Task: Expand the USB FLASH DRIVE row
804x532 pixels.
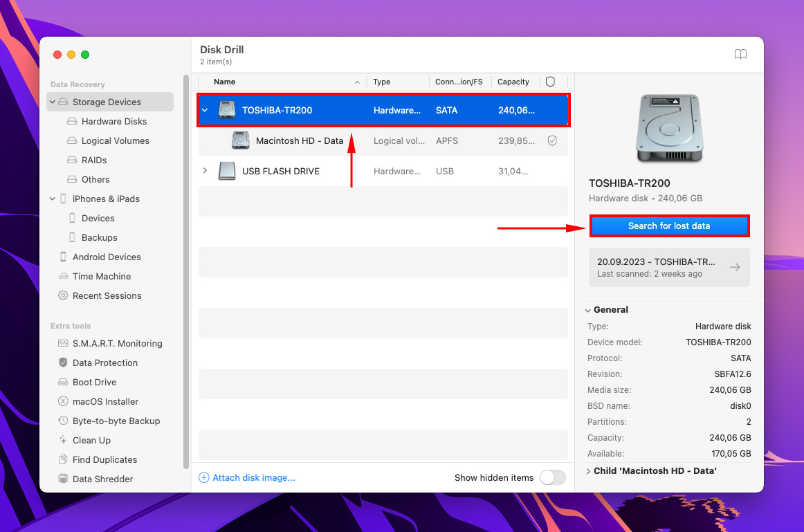Action: coord(205,171)
